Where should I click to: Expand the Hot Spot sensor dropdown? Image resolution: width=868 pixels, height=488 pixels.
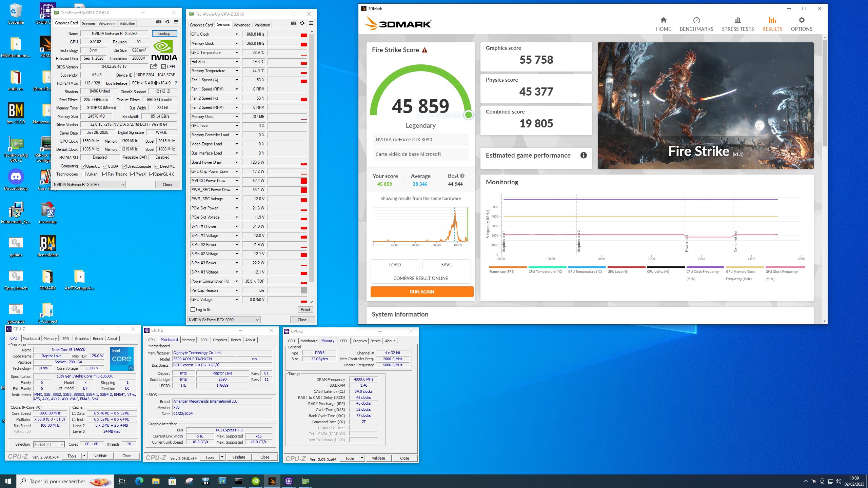[x=237, y=62]
